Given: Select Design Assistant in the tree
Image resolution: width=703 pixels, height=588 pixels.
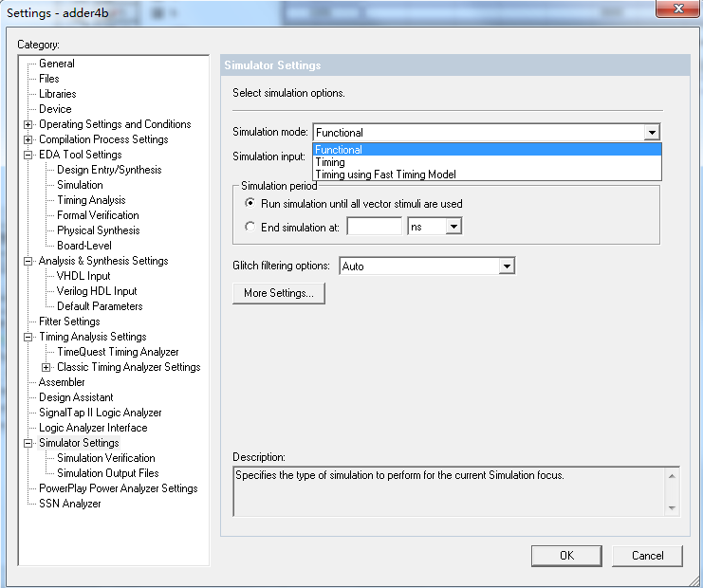Looking at the screenshot, I should [x=76, y=397].
